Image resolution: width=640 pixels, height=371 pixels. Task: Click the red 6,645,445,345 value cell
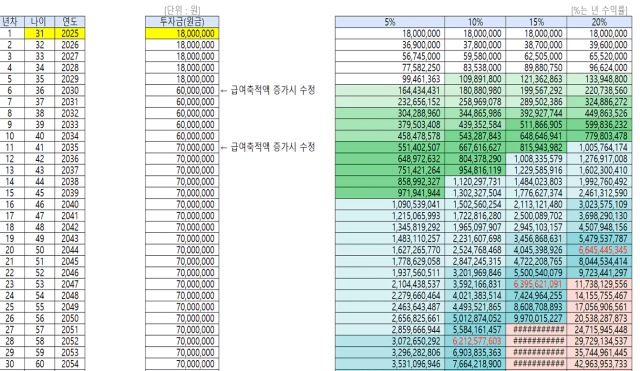[x=599, y=250]
